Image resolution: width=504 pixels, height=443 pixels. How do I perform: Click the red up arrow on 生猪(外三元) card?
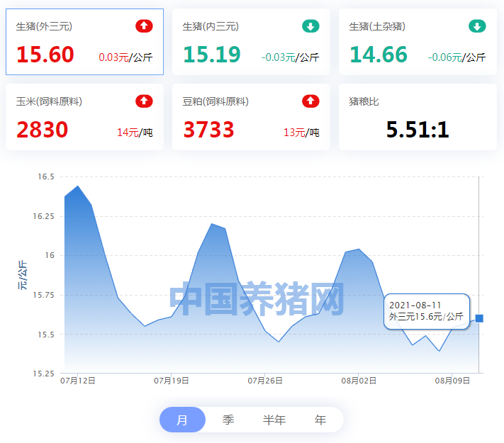click(x=144, y=26)
